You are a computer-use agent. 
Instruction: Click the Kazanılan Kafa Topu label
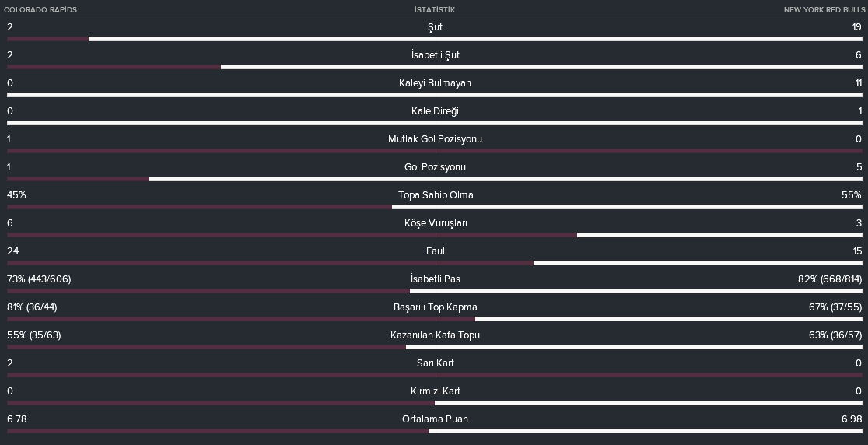click(435, 335)
